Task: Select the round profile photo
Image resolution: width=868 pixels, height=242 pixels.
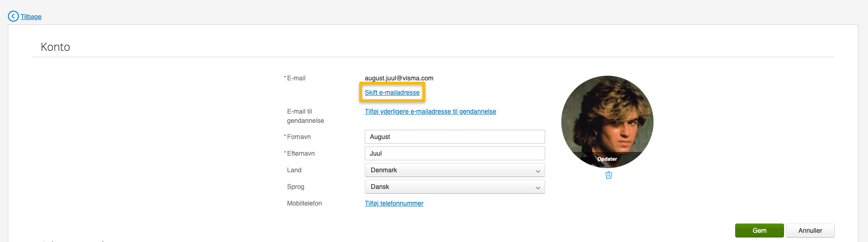Action: (x=607, y=118)
